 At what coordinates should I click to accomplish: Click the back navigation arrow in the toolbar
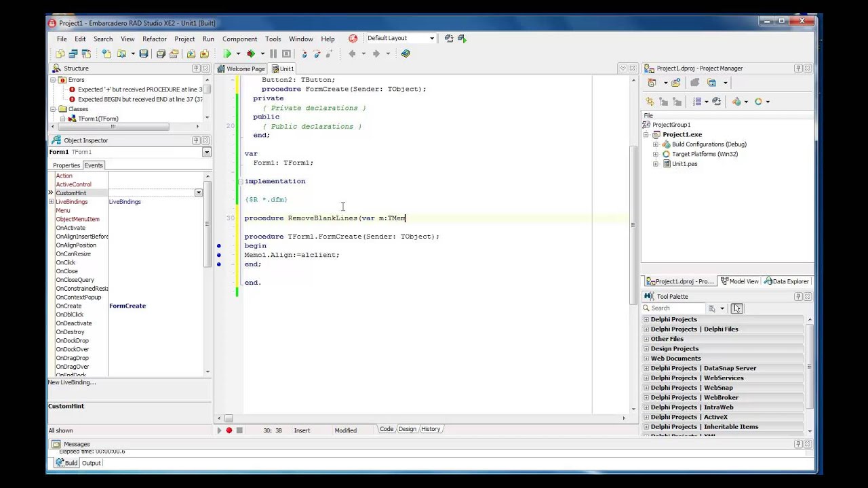[x=352, y=54]
